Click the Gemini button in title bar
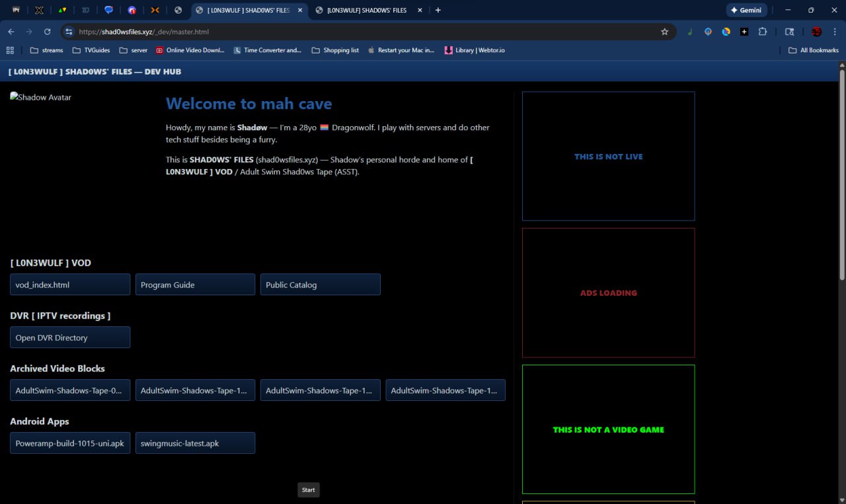Viewport: 846px width, 504px height. pos(746,10)
